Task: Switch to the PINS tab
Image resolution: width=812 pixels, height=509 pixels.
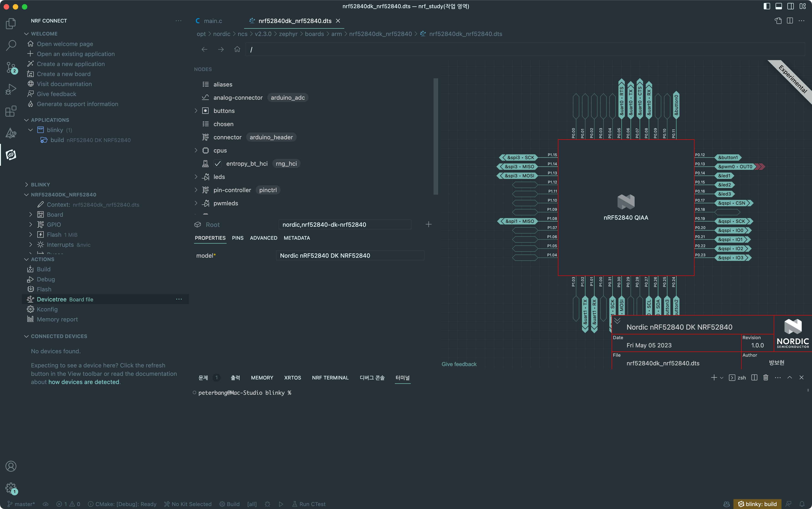Action: pos(237,238)
